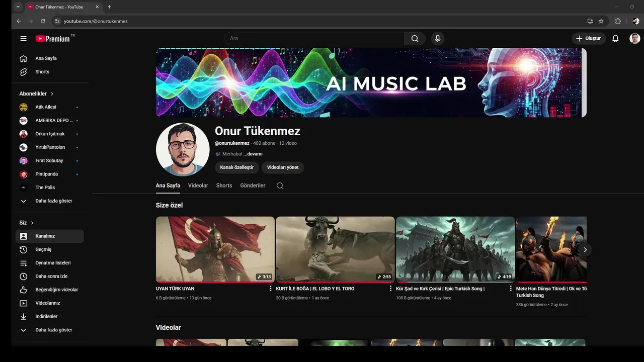Close the Onur Tükenmez browser tab
The image size is (644, 362).
97,7
